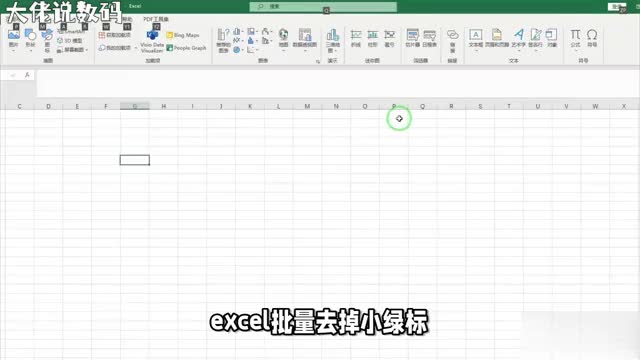Screen dimensions: 640x360
Task: Open the charts group dialog launcher
Action: point(318,61)
